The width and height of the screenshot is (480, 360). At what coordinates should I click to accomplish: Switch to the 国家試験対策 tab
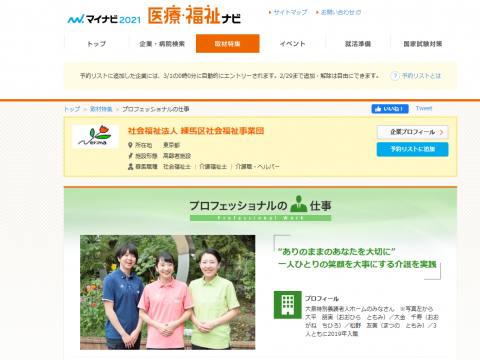coord(423,44)
